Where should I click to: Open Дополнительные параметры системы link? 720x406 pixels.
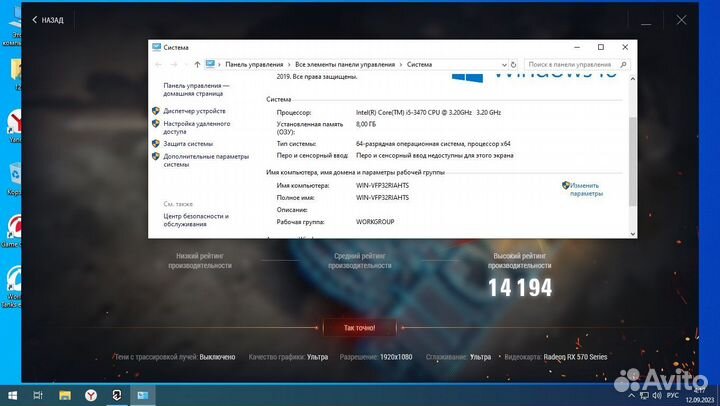click(x=206, y=160)
